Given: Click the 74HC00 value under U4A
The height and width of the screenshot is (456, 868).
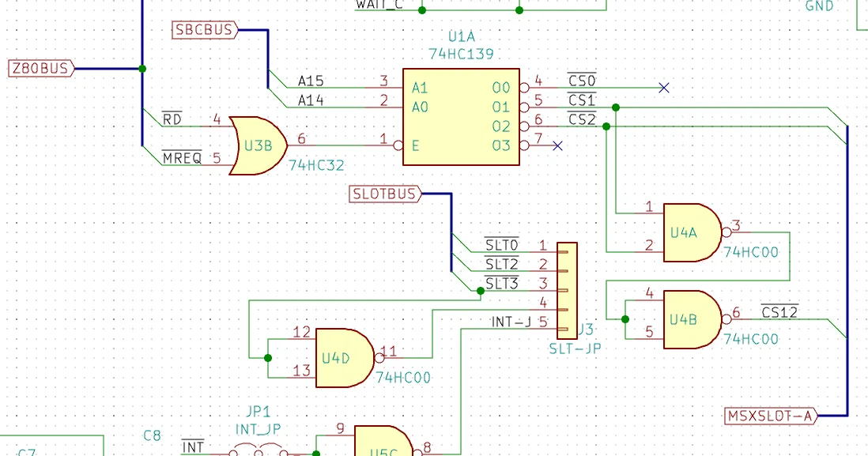Looking at the screenshot, I should [751, 252].
